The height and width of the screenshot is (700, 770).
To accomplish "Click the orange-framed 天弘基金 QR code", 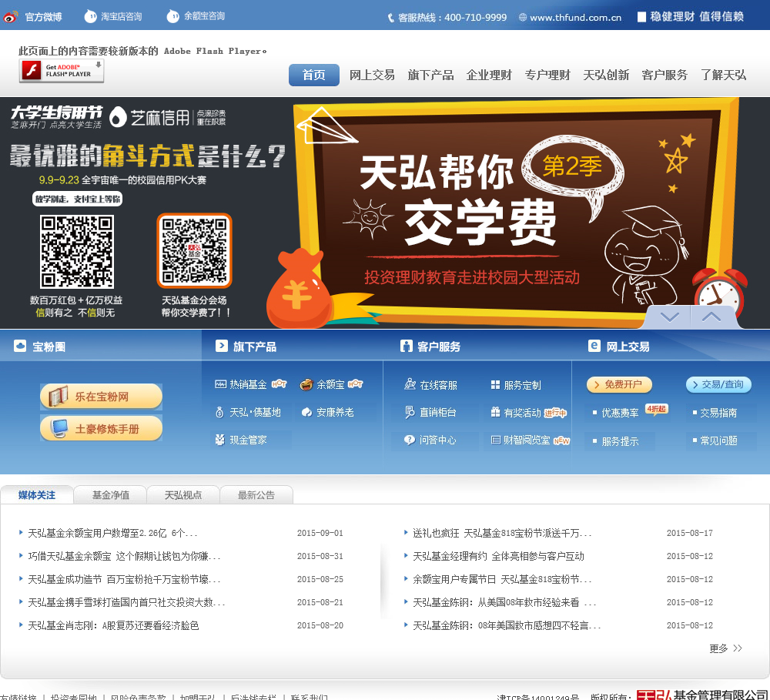I will pos(195,250).
